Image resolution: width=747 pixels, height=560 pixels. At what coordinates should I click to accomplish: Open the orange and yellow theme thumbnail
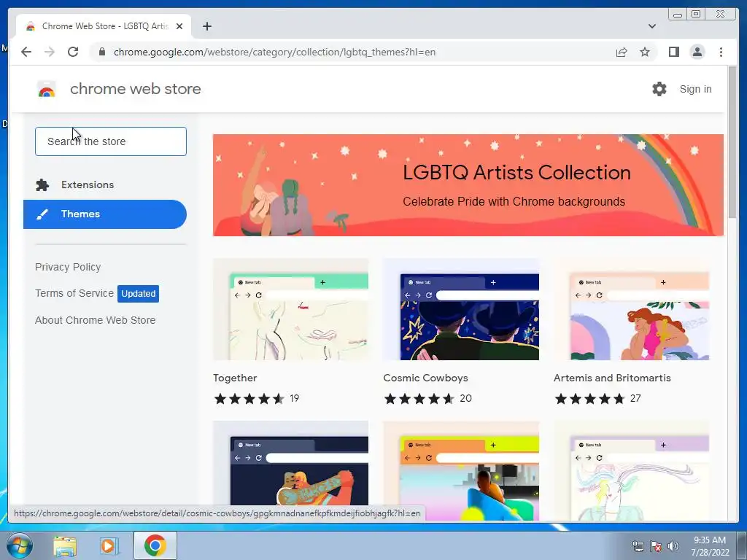pyautogui.click(x=461, y=470)
